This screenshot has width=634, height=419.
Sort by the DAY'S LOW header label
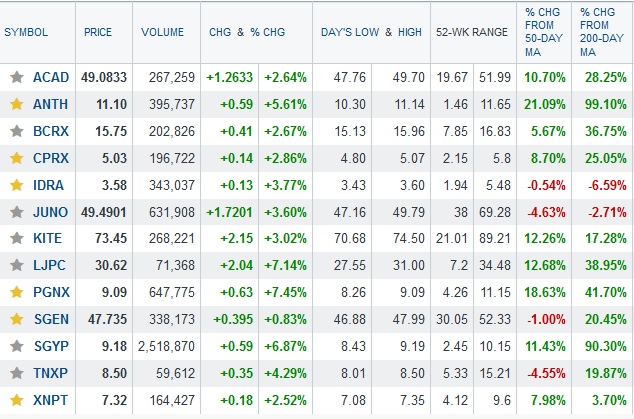(x=350, y=32)
